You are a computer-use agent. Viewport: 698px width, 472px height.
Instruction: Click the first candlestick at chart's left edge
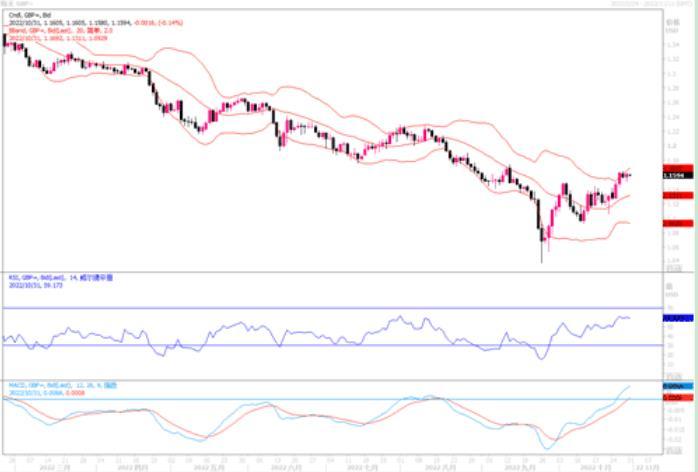click(x=6, y=42)
